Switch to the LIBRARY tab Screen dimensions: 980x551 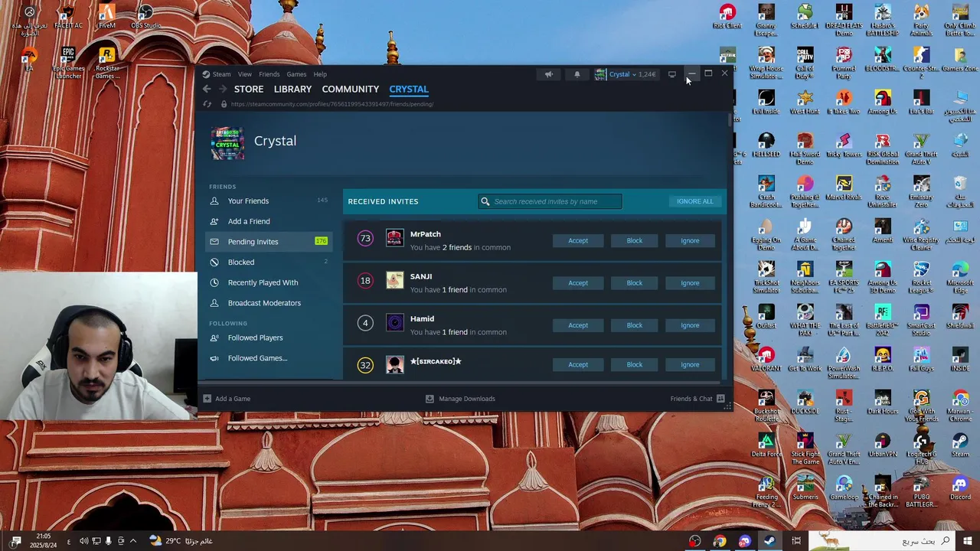click(292, 89)
